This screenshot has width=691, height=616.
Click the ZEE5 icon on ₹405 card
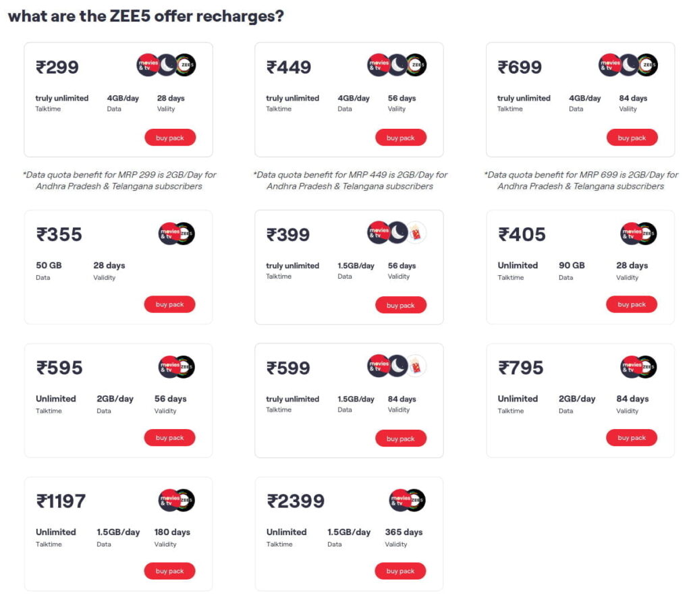coord(646,233)
